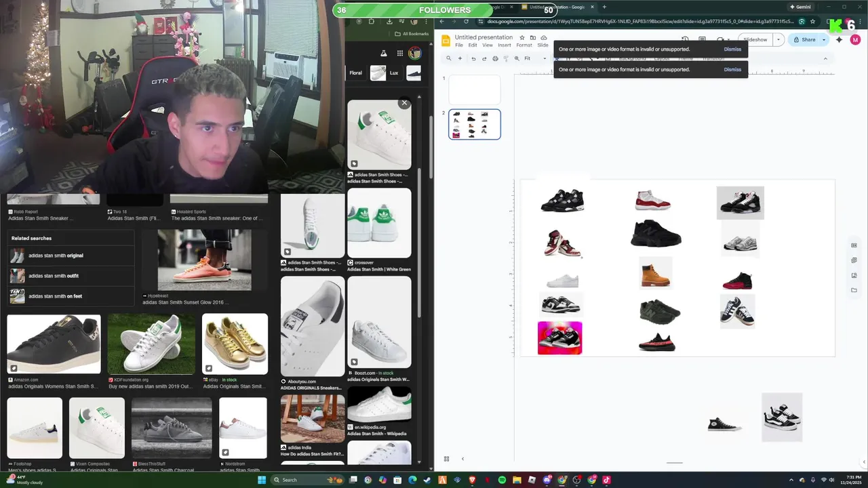Open the Slideshow options dropdown arrow
Screen dimensions: 868x488
(x=778, y=40)
